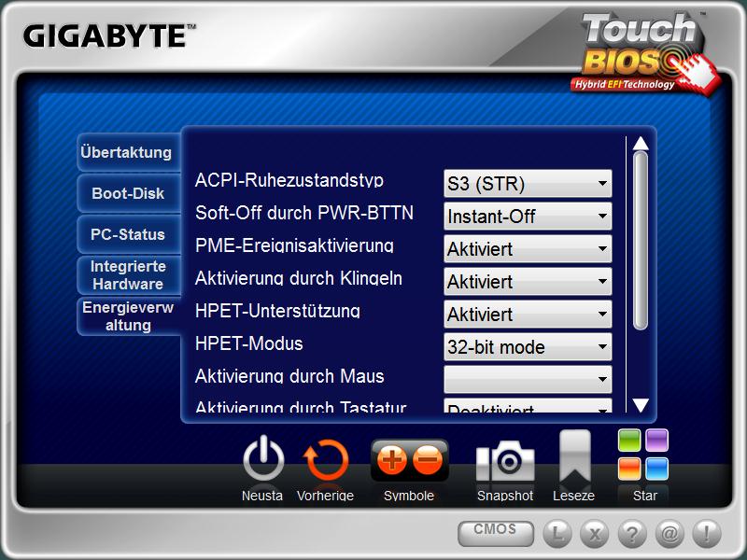Click the Symbole label
The image size is (747, 560).
pyautogui.click(x=409, y=496)
